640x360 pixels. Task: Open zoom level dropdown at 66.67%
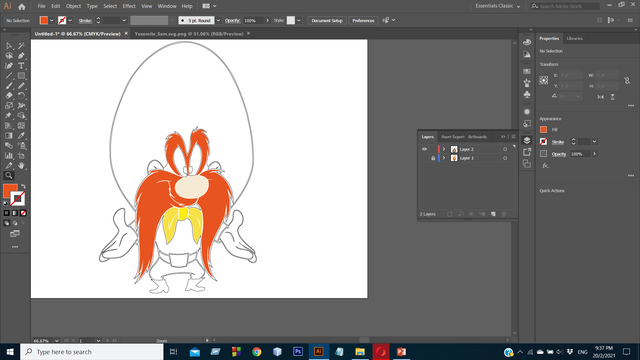pos(56,340)
